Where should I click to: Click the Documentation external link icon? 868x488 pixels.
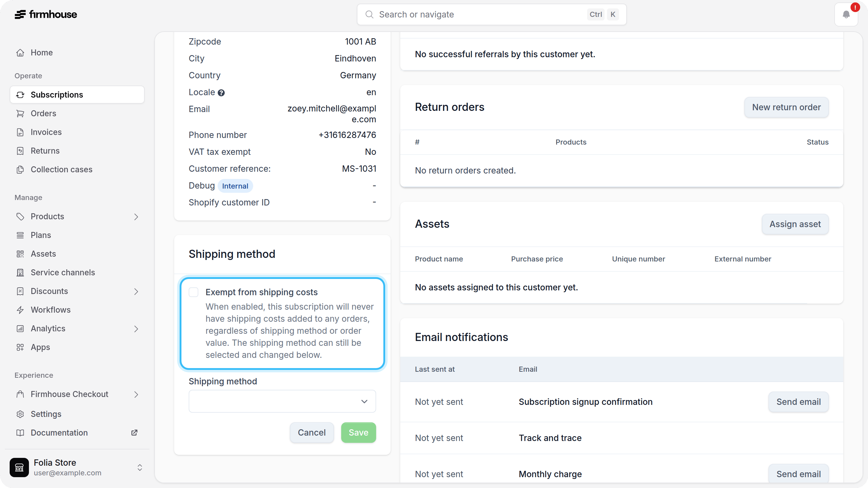tap(134, 433)
